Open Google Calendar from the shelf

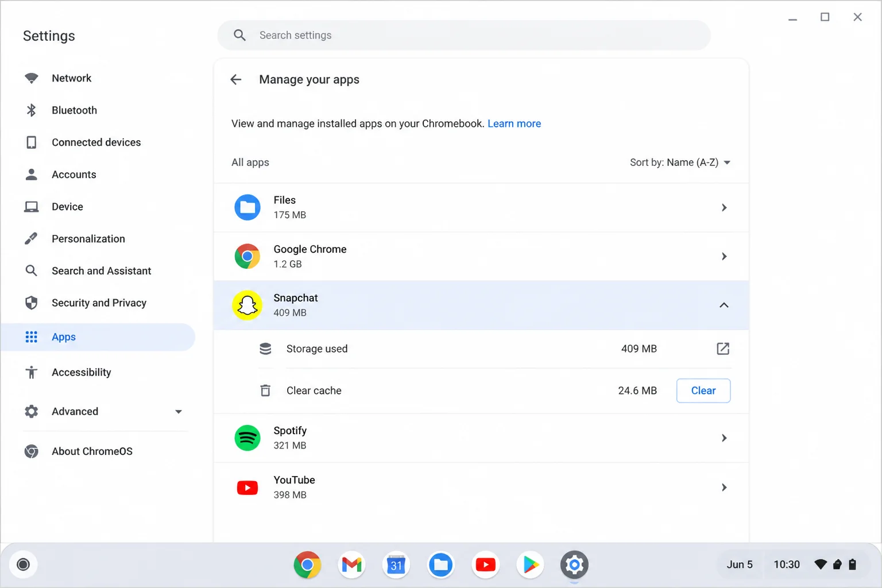coord(396,565)
